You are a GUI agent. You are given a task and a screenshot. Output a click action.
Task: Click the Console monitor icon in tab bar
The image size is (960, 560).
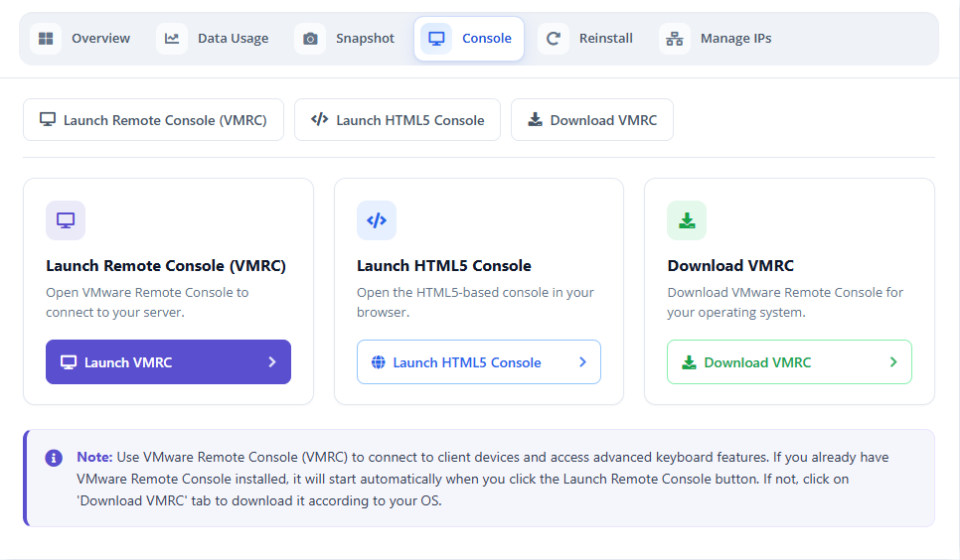tap(436, 39)
